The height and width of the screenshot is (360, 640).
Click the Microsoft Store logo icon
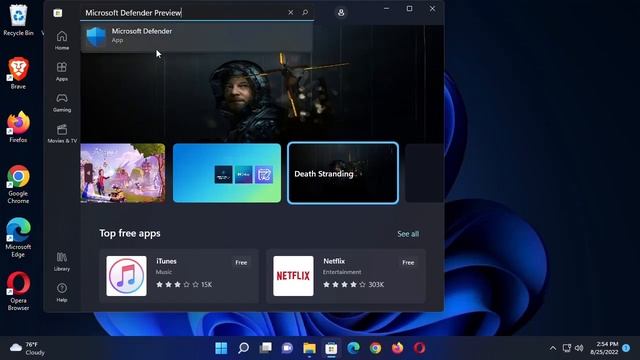click(x=58, y=13)
